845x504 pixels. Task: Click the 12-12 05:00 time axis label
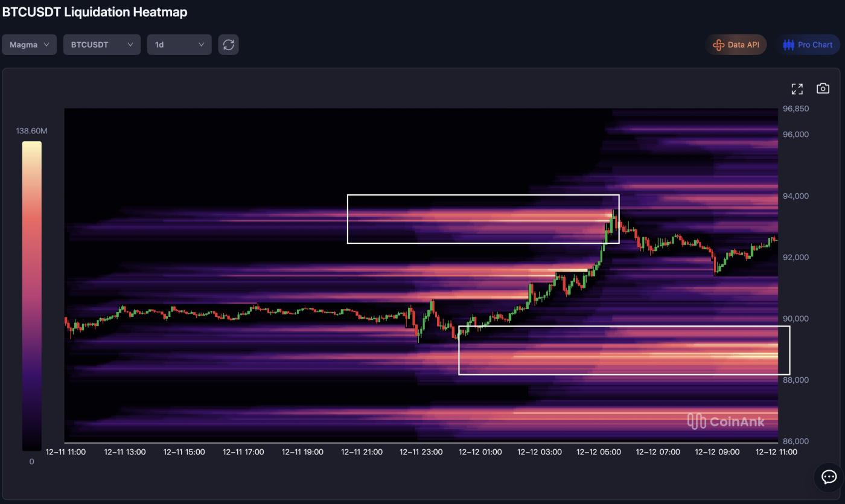(598, 452)
